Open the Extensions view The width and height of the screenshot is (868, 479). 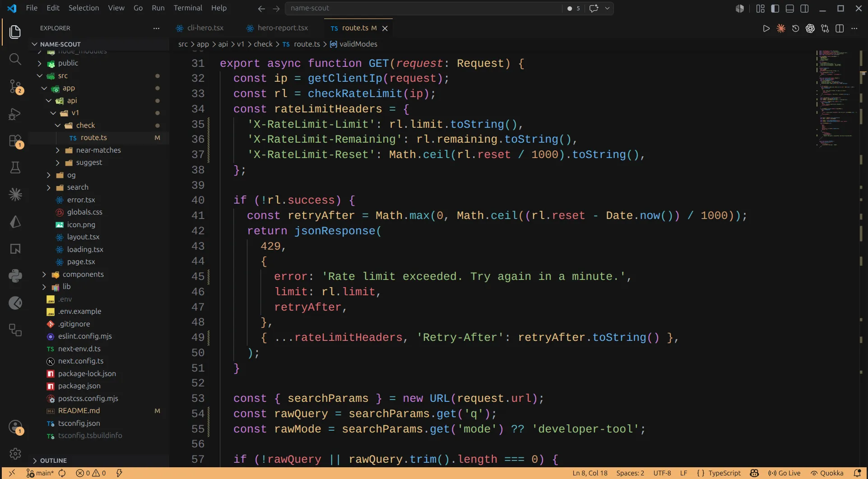click(15, 141)
